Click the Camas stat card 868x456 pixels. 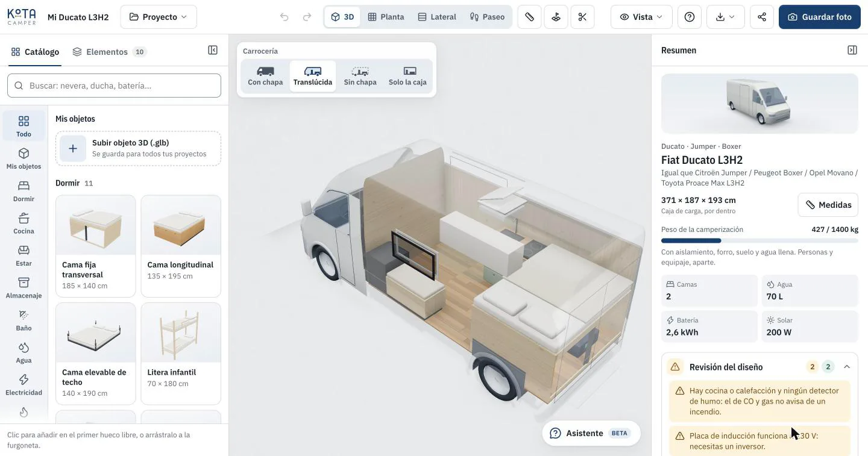pyautogui.click(x=709, y=291)
